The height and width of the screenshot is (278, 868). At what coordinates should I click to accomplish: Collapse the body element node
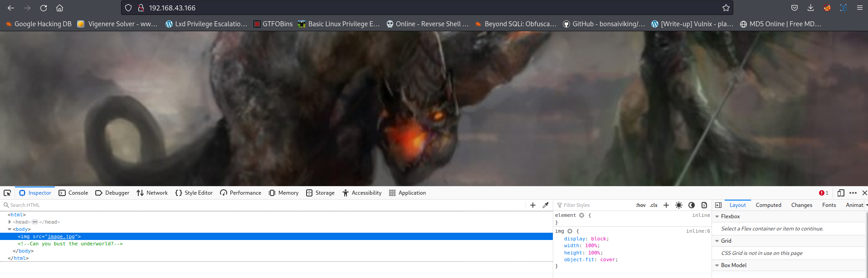[x=10, y=229]
